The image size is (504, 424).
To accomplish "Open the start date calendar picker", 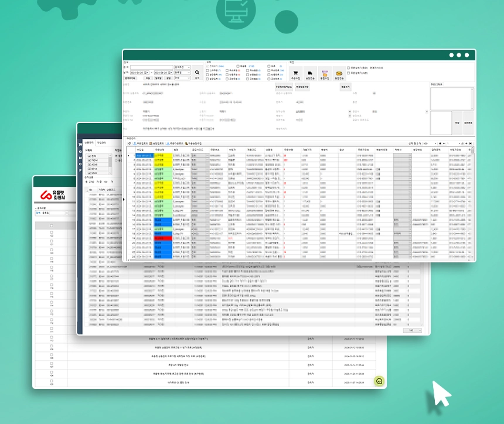I will [x=147, y=73].
